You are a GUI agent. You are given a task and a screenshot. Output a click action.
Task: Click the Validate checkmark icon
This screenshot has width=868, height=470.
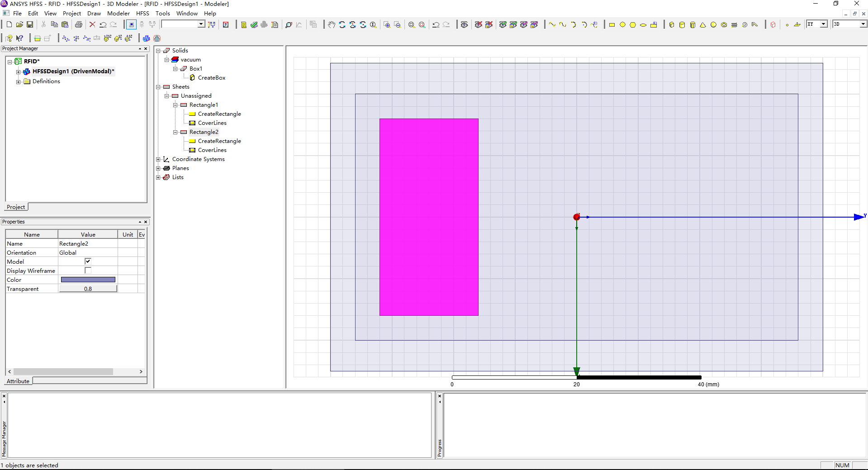(x=254, y=25)
